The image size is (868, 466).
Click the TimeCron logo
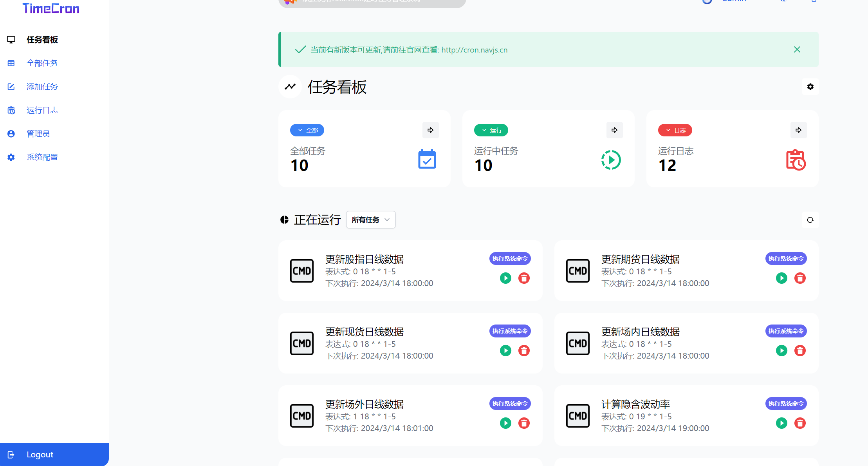(x=51, y=8)
